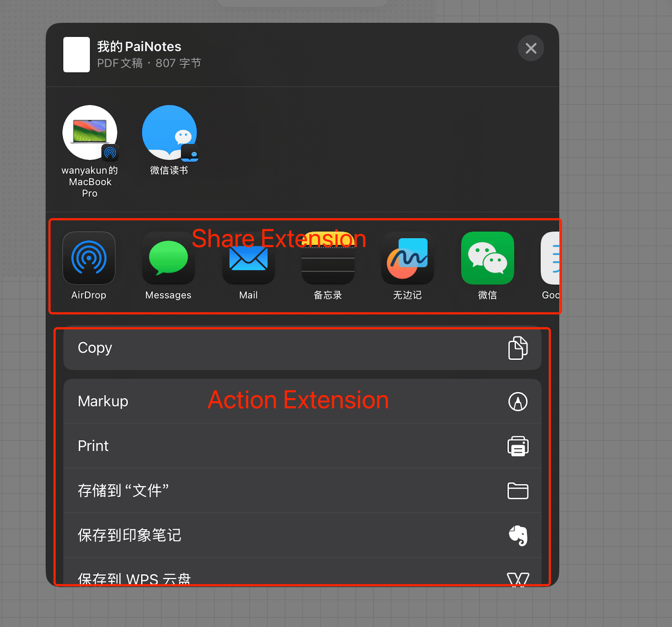The height and width of the screenshot is (627, 672).
Task: Click the copy documents icon
Action: 518,348
